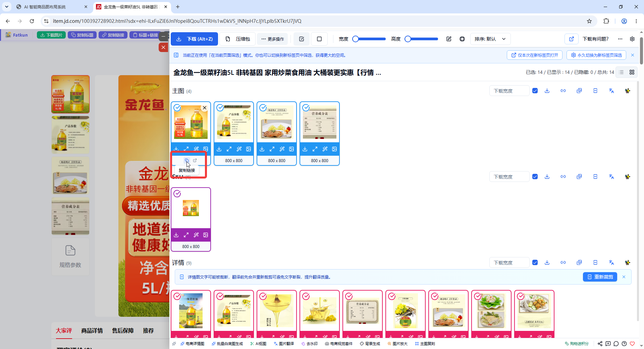Click the AI sparkle icon in the 主图 row
644x349 pixels.
point(628,91)
